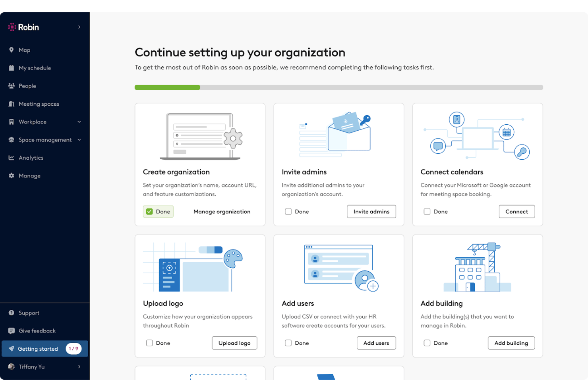The height and width of the screenshot is (392, 588).
Task: Click the Analytics chart icon
Action: click(12, 158)
